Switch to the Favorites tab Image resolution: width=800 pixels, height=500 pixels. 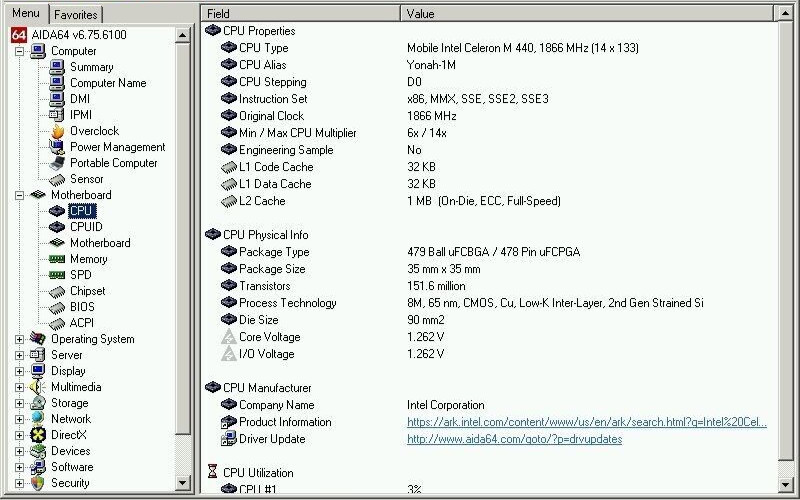76,15
